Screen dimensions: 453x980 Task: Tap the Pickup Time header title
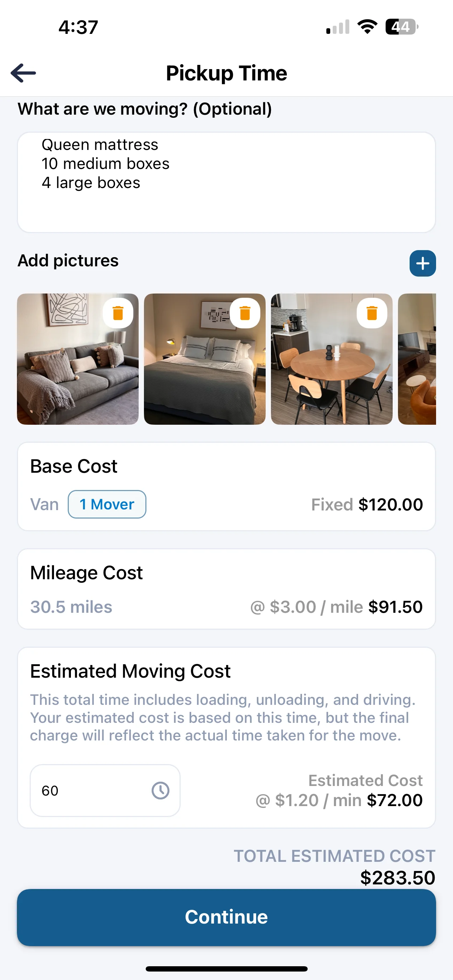226,73
